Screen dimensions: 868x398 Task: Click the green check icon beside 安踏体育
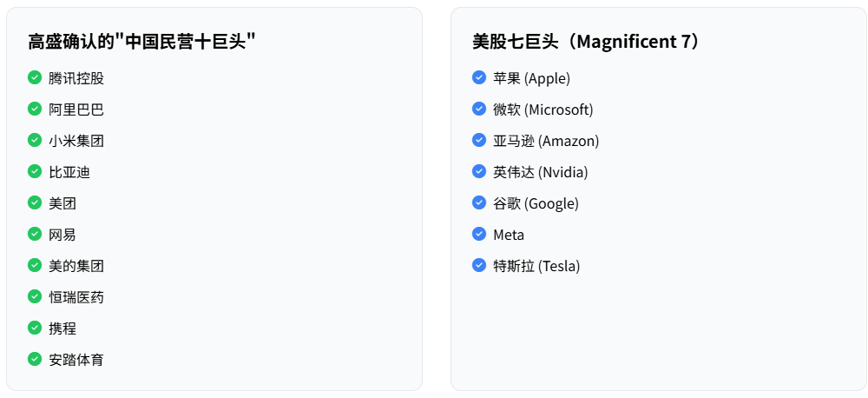pos(35,359)
